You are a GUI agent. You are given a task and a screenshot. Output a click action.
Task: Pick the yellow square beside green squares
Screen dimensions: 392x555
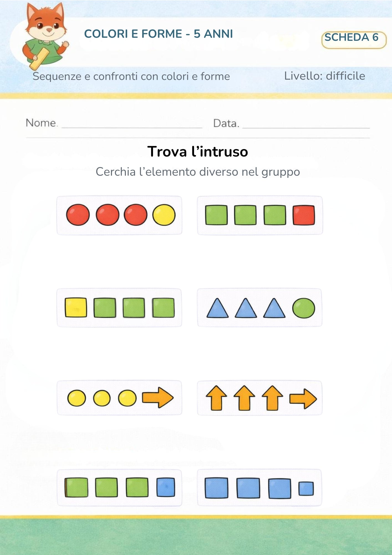tap(76, 307)
